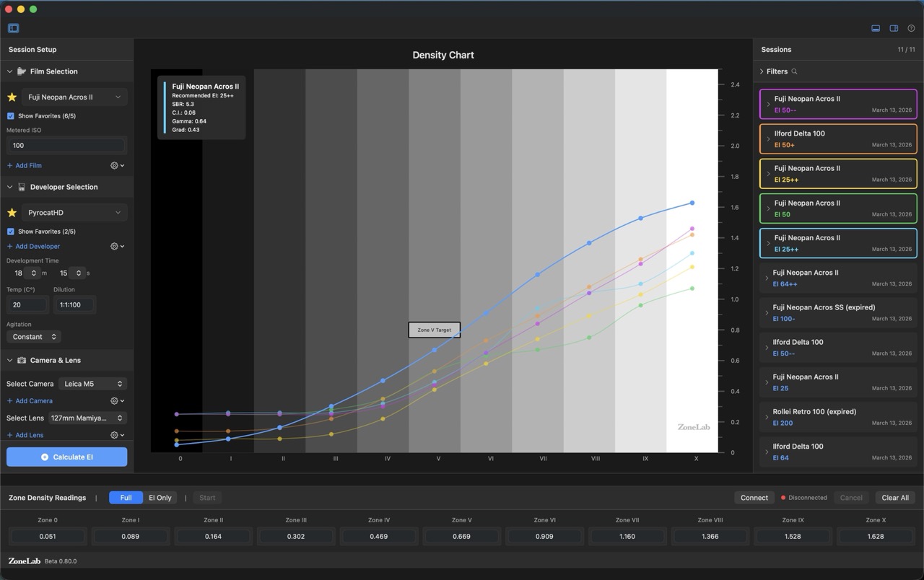Adjust development seconds stepper
Viewport: 924px width, 580px height.
click(x=78, y=273)
